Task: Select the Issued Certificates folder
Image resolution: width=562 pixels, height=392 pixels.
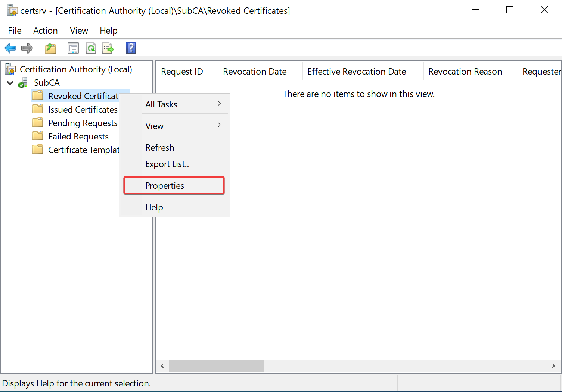Action: (x=83, y=110)
